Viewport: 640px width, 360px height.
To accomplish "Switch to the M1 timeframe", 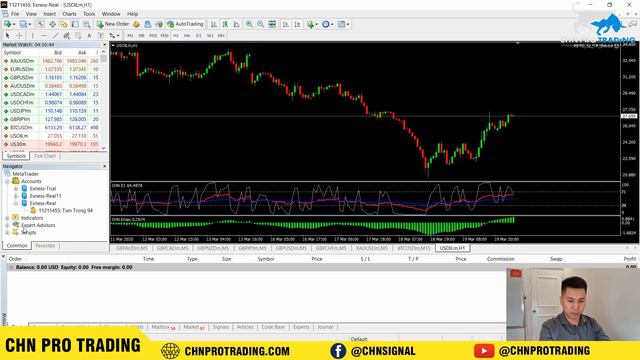I will point(130,36).
